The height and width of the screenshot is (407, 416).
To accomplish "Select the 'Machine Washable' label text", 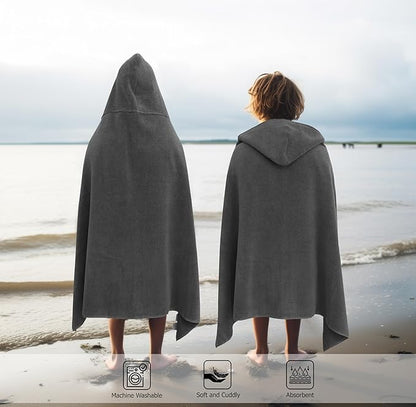I will (x=137, y=395).
